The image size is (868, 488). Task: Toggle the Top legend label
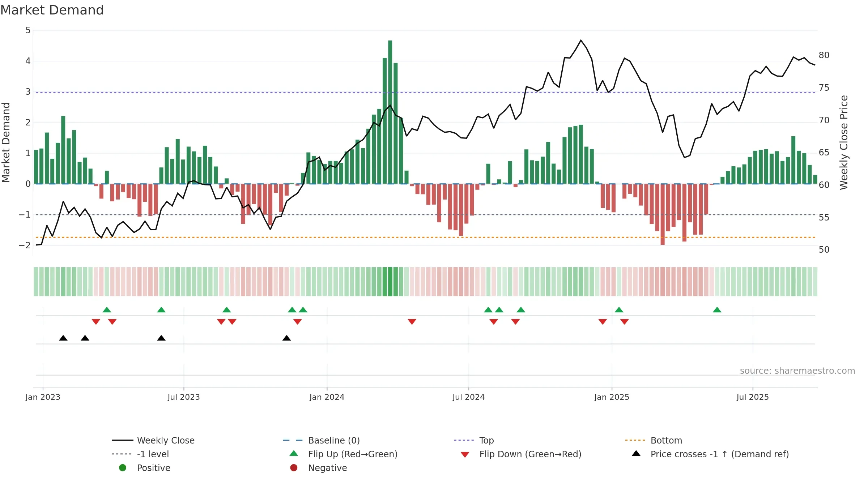point(486,441)
